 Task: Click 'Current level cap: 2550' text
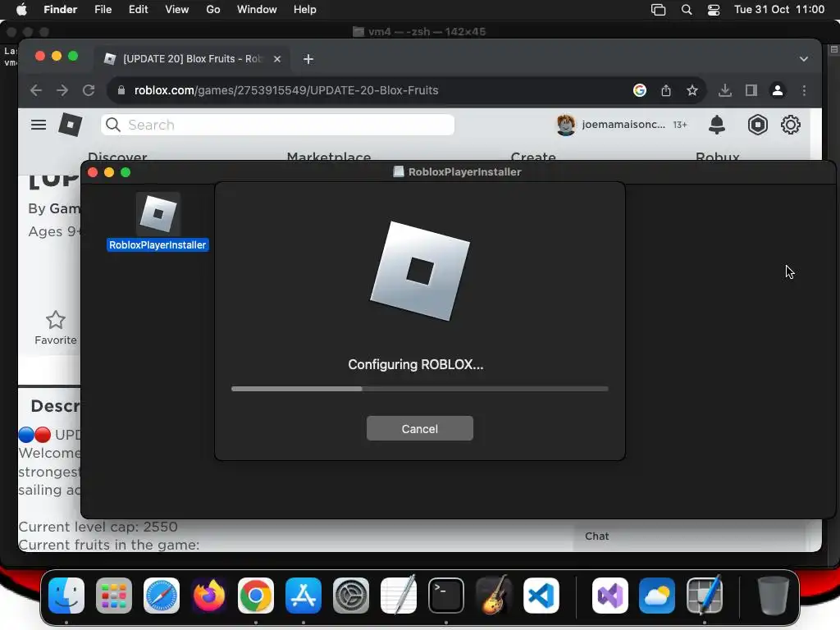[98, 527]
